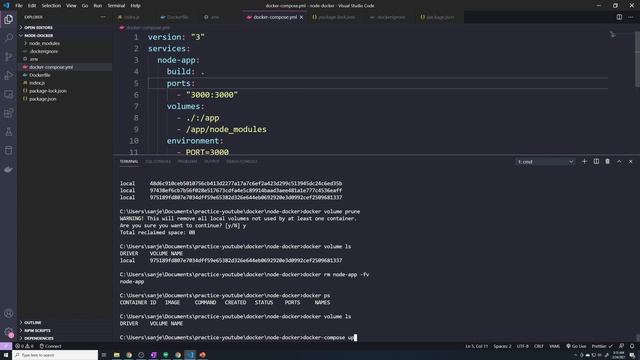Open the Help menu
This screenshot has height=360, width=640.
pos(136,6)
